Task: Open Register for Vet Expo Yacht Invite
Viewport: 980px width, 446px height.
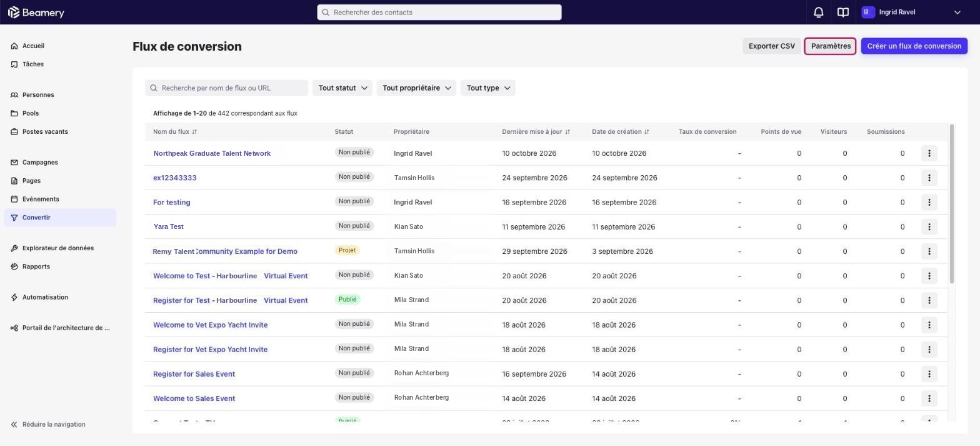Action: pyautogui.click(x=211, y=349)
